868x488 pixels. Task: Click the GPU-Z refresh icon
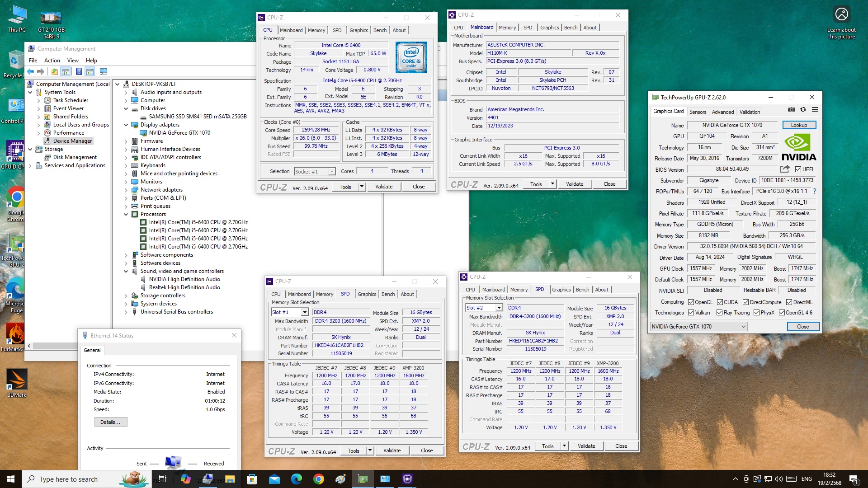click(803, 109)
